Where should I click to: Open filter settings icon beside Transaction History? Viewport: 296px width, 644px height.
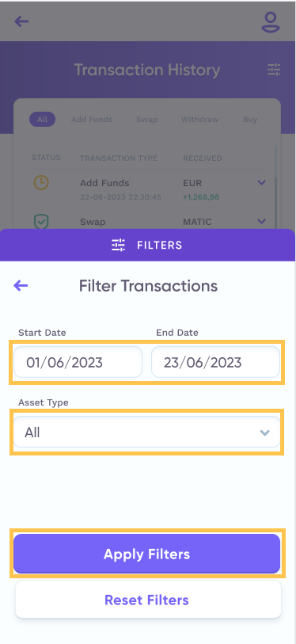(x=274, y=70)
